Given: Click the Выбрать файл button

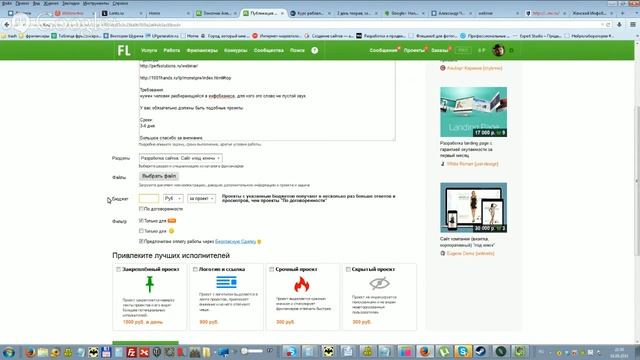Looking at the screenshot, I should pyautogui.click(x=159, y=176).
